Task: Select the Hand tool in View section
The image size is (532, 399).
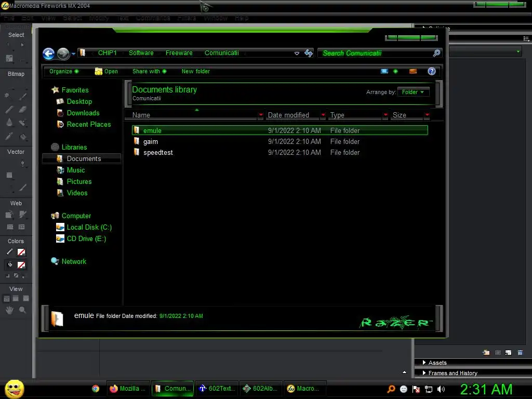Action: click(x=9, y=310)
